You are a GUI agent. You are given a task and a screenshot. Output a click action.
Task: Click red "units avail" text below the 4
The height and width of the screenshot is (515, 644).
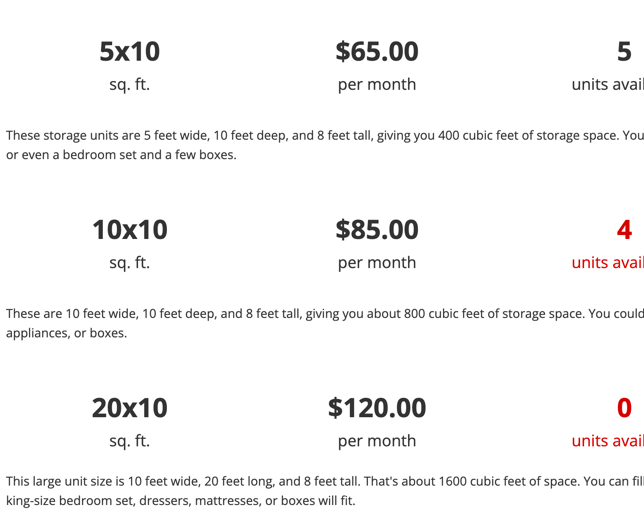[x=607, y=262]
